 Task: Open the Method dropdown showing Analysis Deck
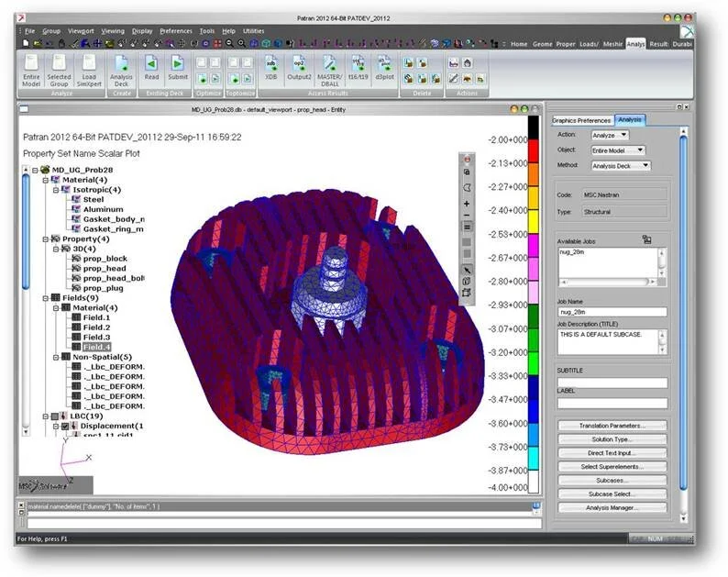pyautogui.click(x=622, y=166)
